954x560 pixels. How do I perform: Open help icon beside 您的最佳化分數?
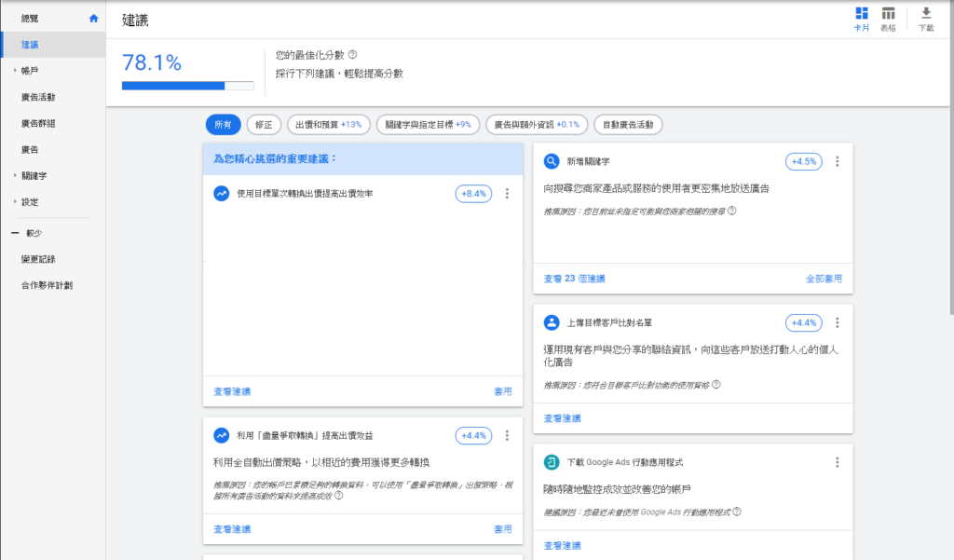click(352, 55)
